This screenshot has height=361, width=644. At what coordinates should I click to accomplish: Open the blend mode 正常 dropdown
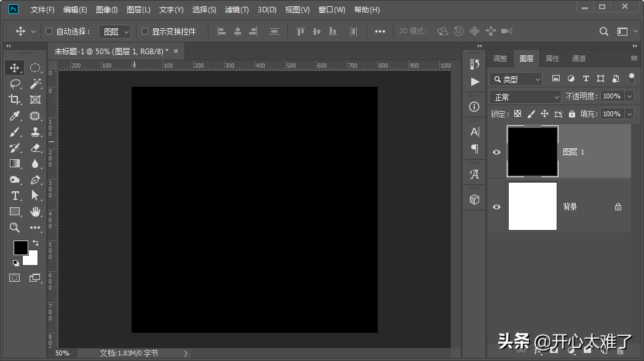[525, 97]
